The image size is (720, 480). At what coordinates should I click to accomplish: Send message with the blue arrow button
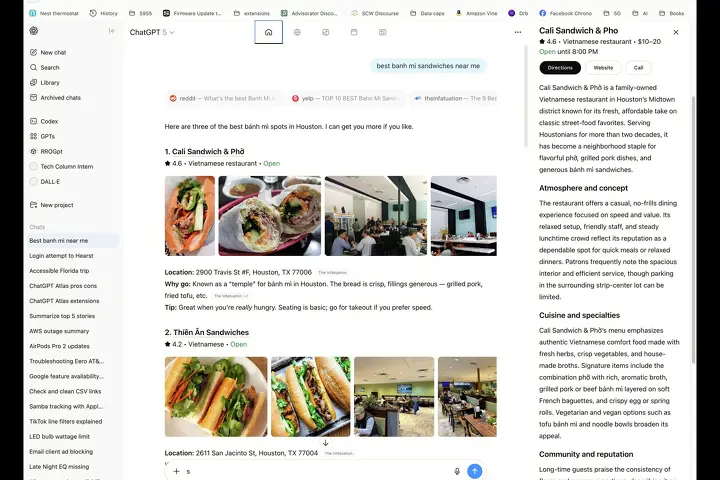pyautogui.click(x=474, y=471)
